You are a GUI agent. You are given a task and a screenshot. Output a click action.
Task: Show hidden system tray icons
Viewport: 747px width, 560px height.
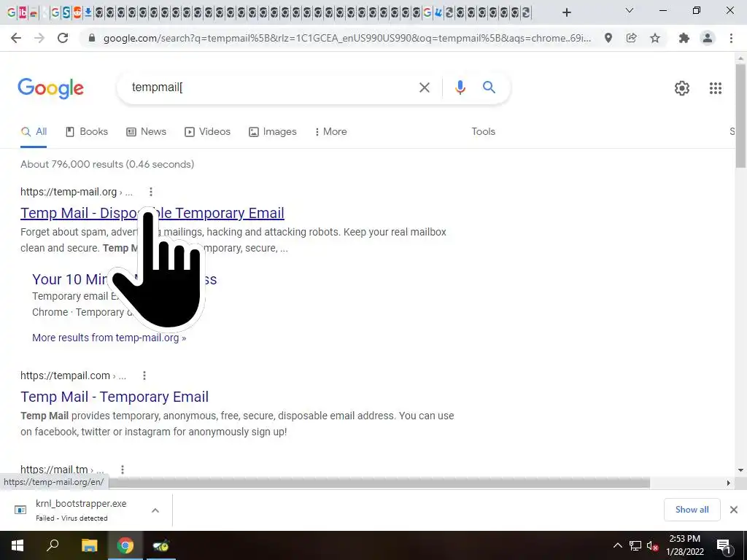[x=617, y=545]
